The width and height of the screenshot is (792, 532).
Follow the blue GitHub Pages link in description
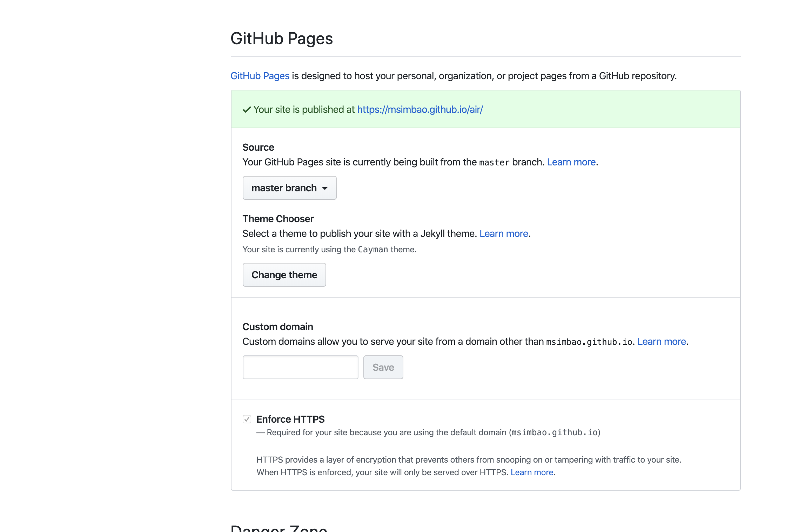click(260, 76)
